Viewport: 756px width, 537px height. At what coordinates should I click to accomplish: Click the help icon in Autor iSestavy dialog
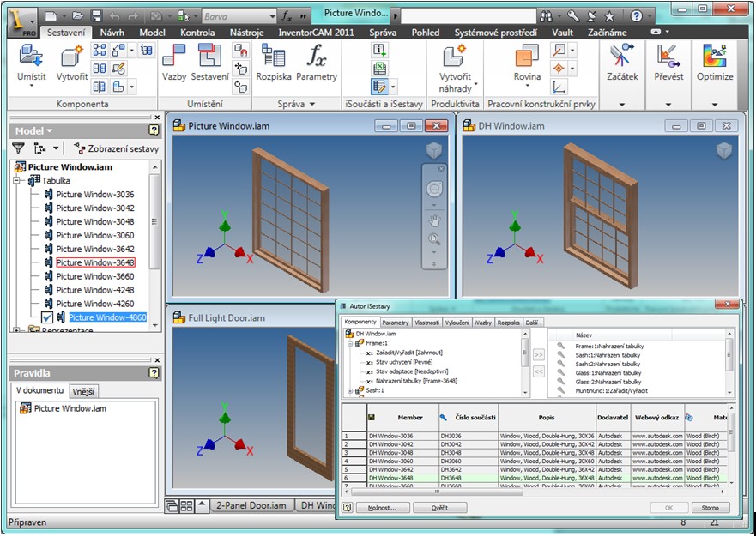pyautogui.click(x=347, y=508)
